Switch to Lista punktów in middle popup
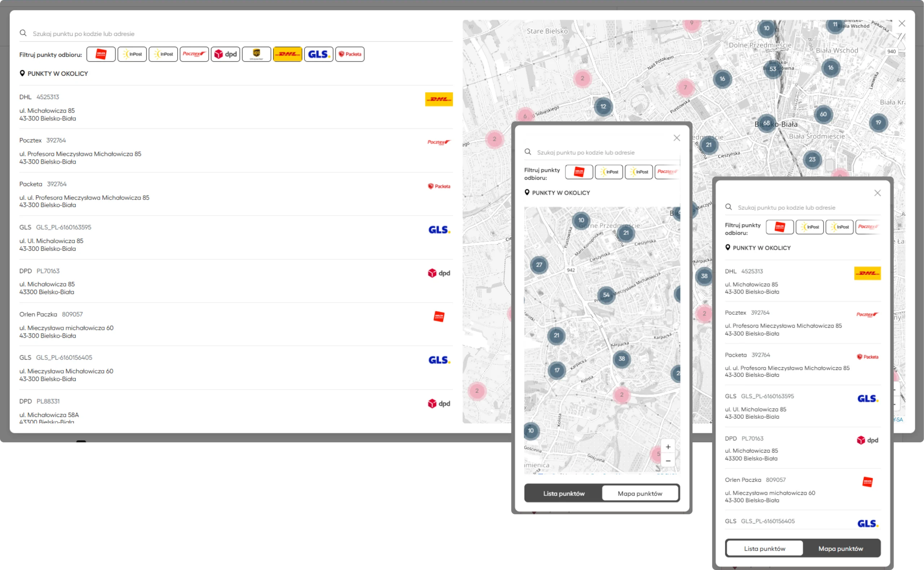This screenshot has width=924, height=570. (x=564, y=493)
